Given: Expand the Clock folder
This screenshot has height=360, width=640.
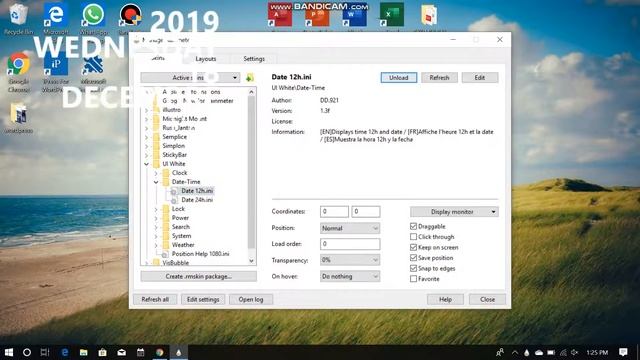Looking at the screenshot, I should [x=156, y=173].
